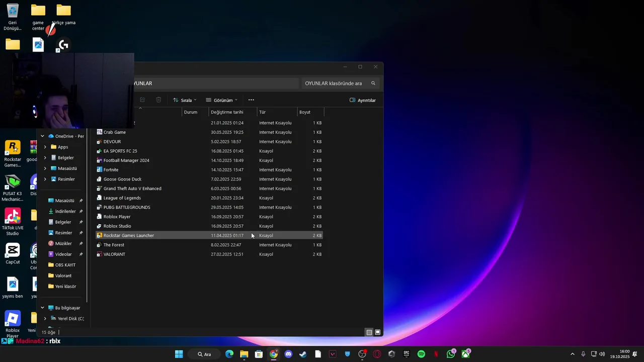Select the PUSAT K3 Mechanic desktop icon

[13, 188]
